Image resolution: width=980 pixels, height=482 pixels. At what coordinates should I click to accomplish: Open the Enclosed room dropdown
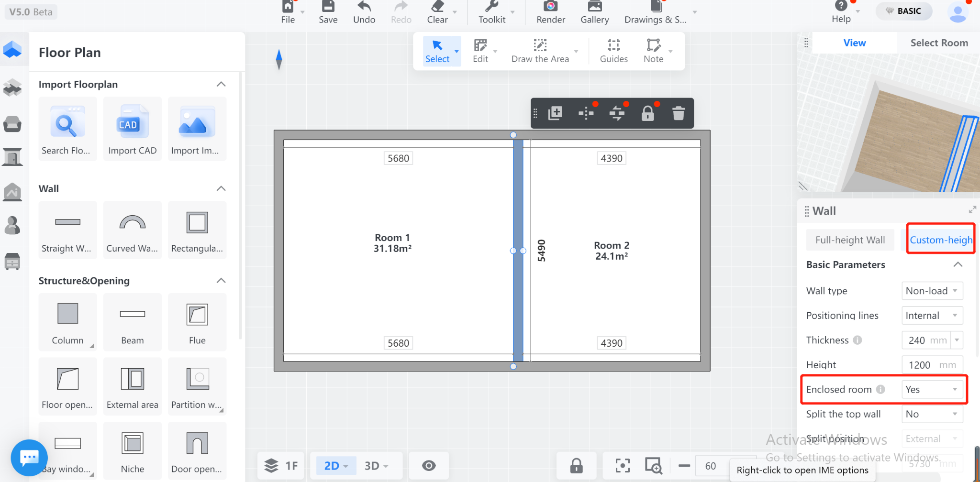(931, 390)
